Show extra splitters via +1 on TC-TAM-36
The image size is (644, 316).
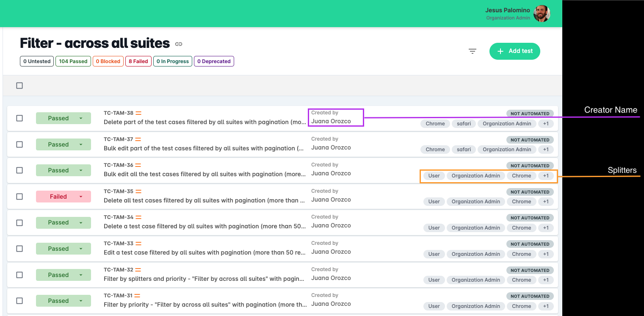point(546,176)
